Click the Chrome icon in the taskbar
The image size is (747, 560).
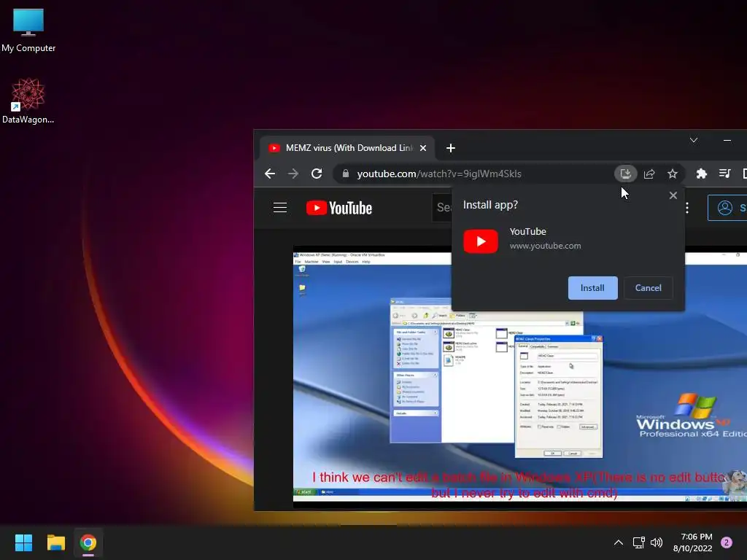point(88,542)
